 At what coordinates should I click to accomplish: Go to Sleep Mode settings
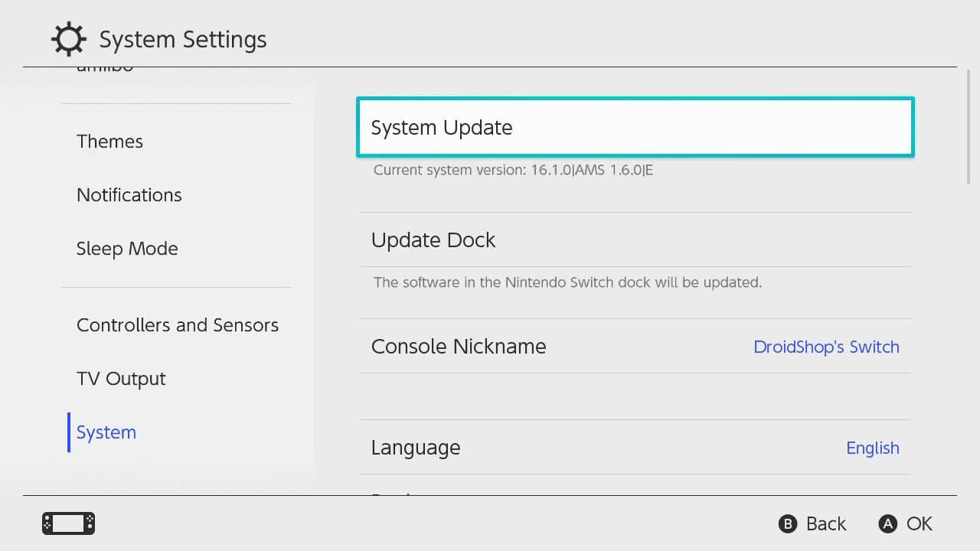click(127, 249)
